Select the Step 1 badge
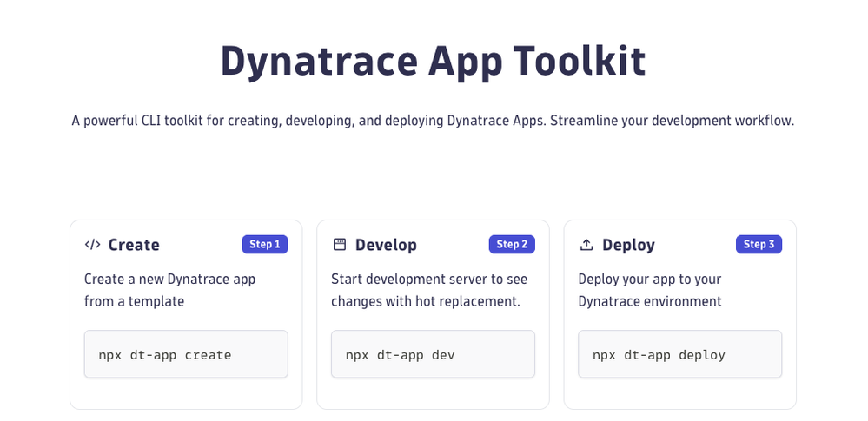 [265, 245]
